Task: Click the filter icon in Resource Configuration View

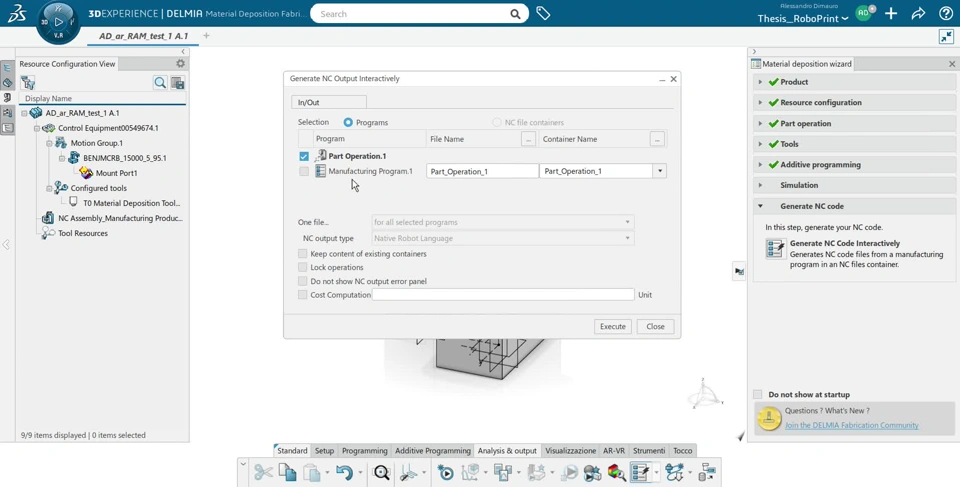Action: (x=28, y=83)
